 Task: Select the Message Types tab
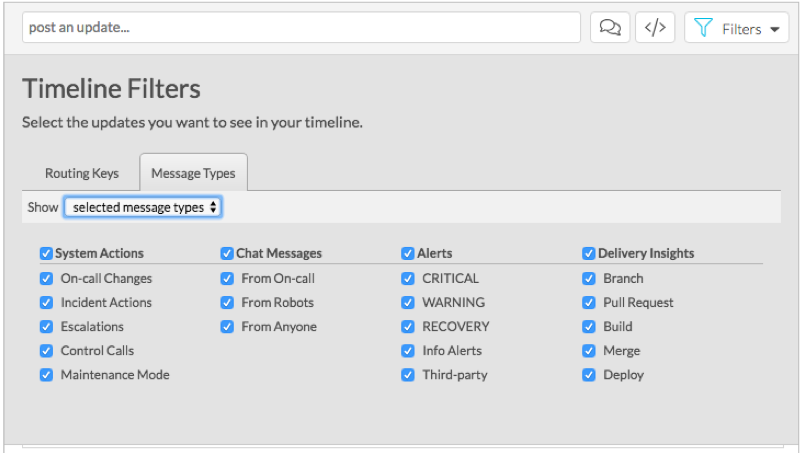193,173
